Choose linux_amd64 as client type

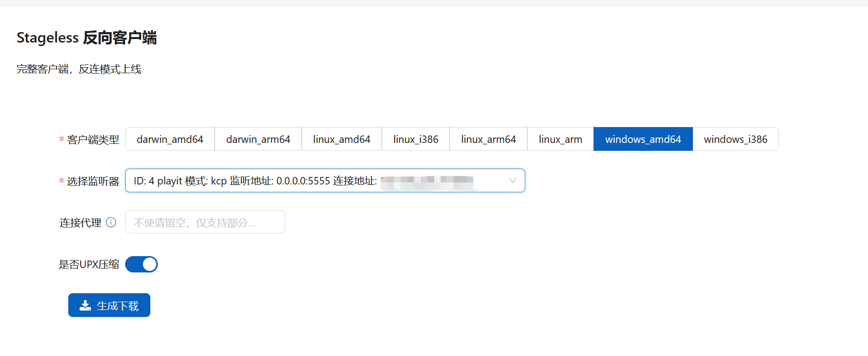coord(341,139)
